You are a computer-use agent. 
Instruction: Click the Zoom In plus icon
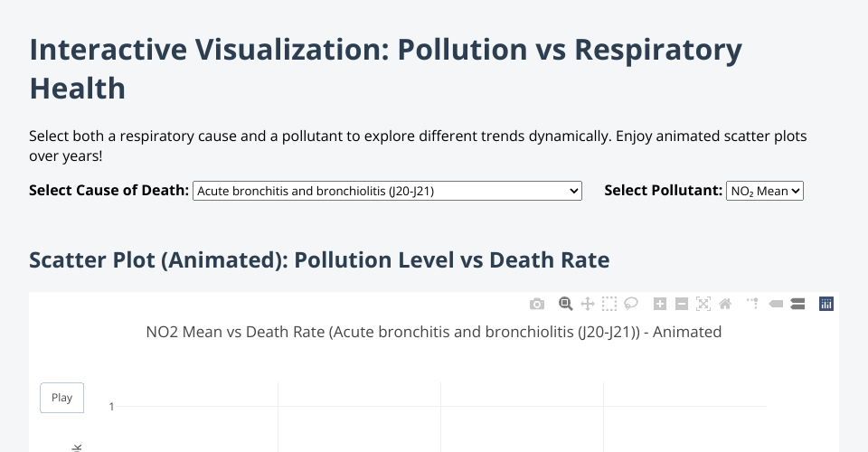660,305
